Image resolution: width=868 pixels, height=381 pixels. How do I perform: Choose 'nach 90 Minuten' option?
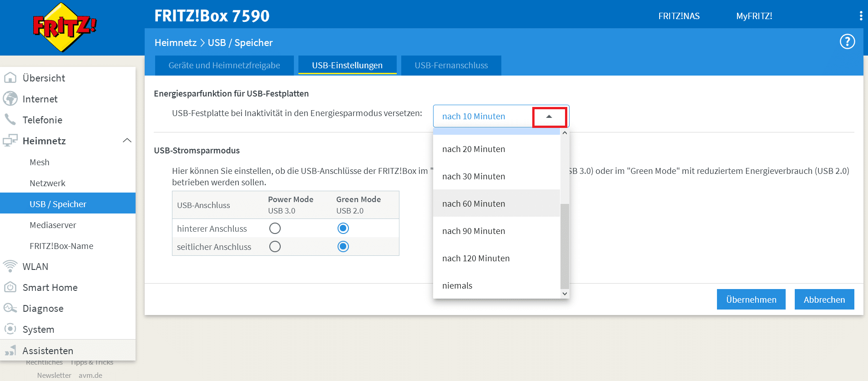point(496,231)
